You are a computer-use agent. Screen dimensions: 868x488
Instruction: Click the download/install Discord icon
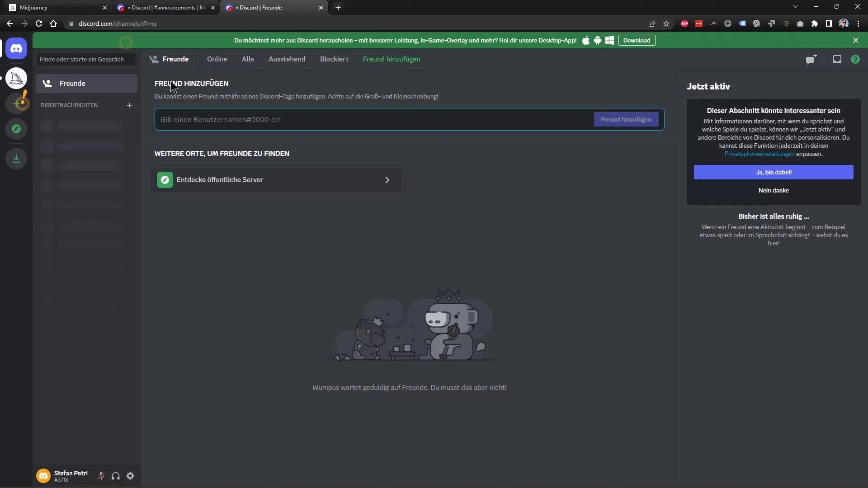[x=16, y=159]
